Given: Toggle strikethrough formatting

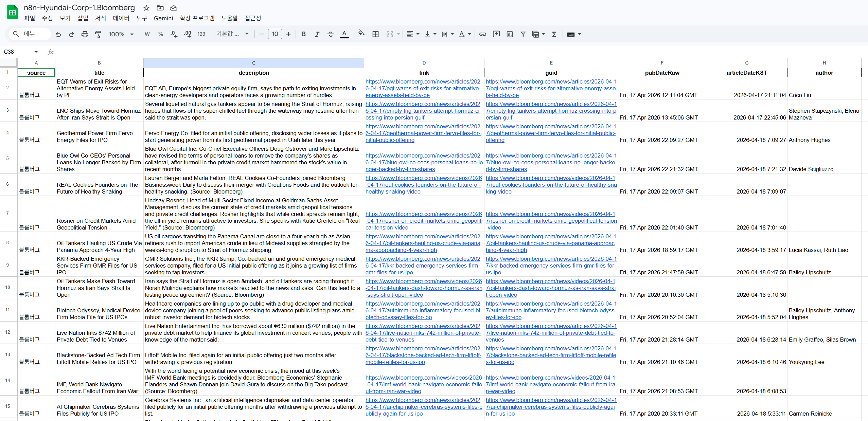Looking at the screenshot, I should click(331, 34).
